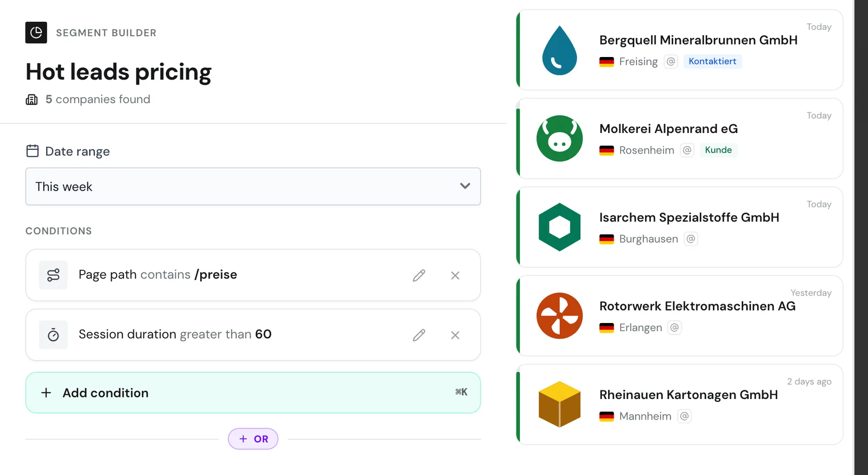Open Bergquell Mineralbrunnen GmbH water drop logo
This screenshot has width=868, height=475.
(x=559, y=50)
